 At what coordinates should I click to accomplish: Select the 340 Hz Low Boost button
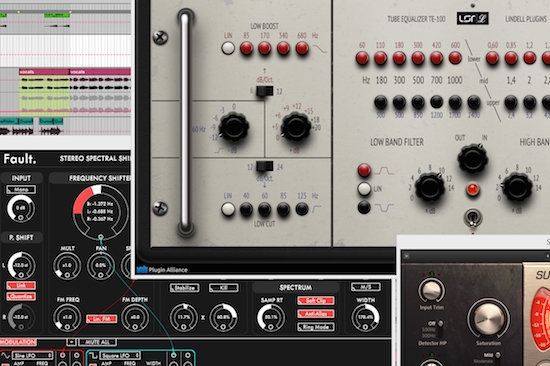point(283,48)
